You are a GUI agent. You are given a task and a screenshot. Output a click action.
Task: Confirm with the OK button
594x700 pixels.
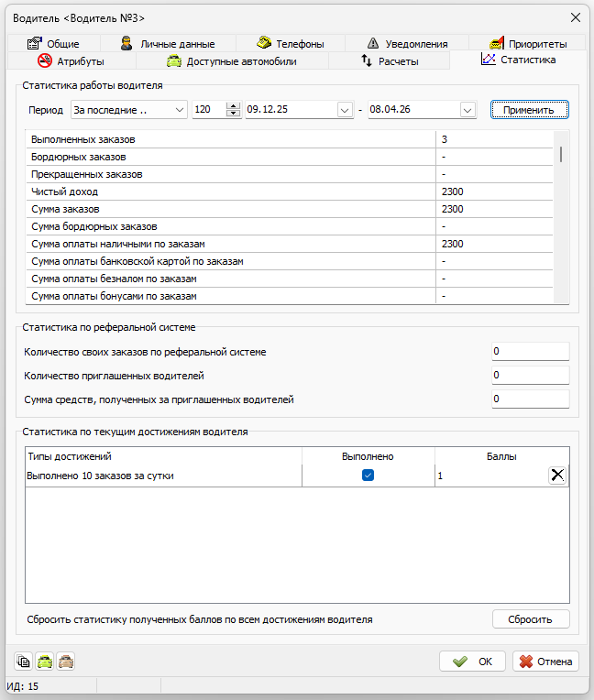tap(472, 662)
